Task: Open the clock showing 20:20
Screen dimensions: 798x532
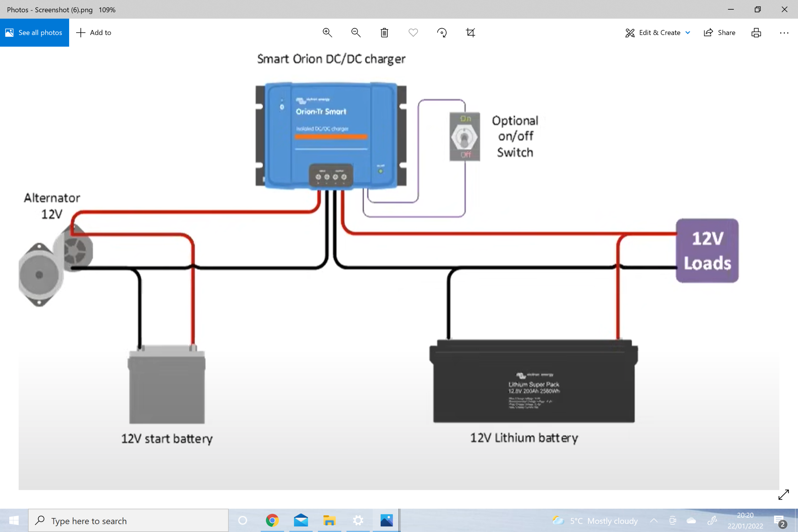Action: [x=745, y=520]
